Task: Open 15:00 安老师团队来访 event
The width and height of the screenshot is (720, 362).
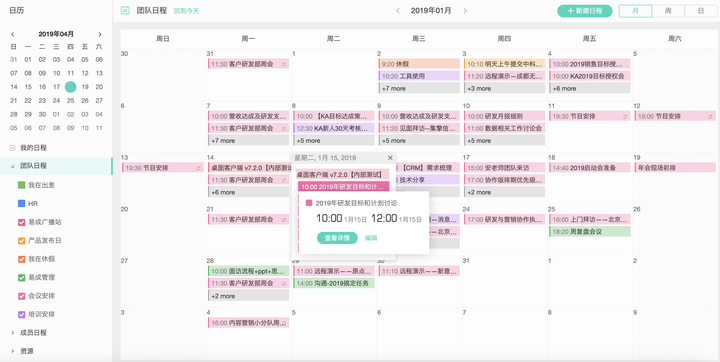Action: pos(504,168)
